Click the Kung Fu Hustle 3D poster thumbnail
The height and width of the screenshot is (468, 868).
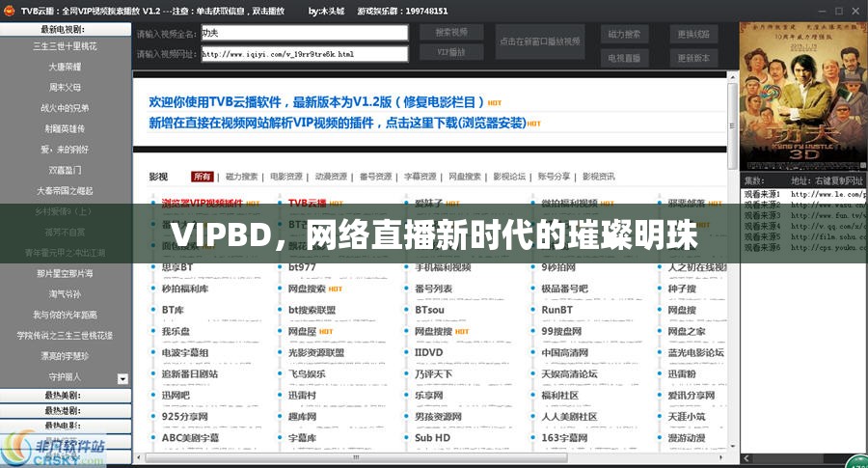(803, 96)
